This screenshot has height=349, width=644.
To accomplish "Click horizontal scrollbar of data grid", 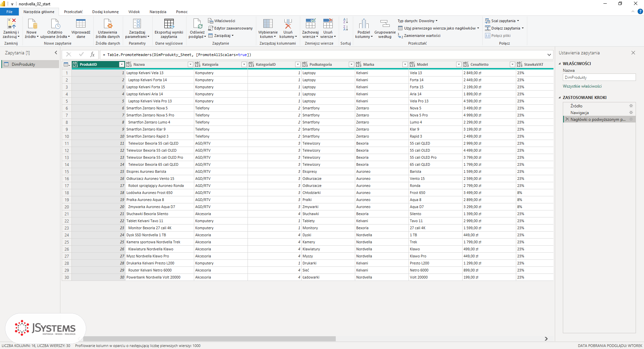I will point(209,339).
